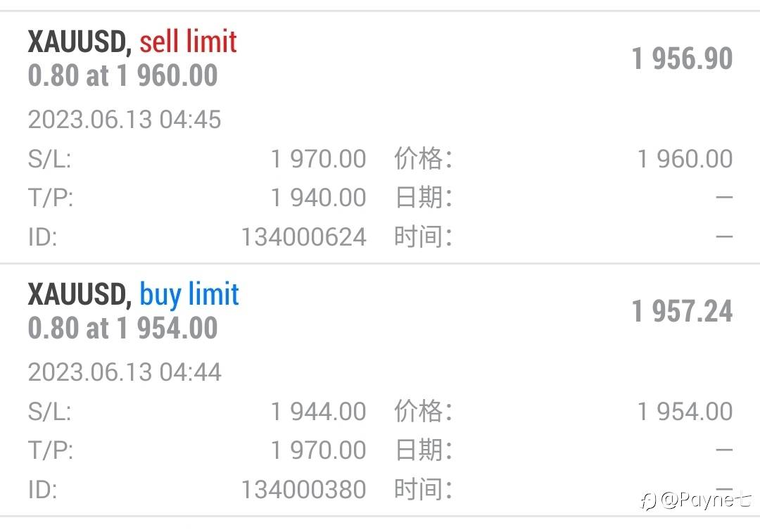This screenshot has height=532, width=760.
Task: Tap the red "sell limit" order type label
Action: pos(188,42)
